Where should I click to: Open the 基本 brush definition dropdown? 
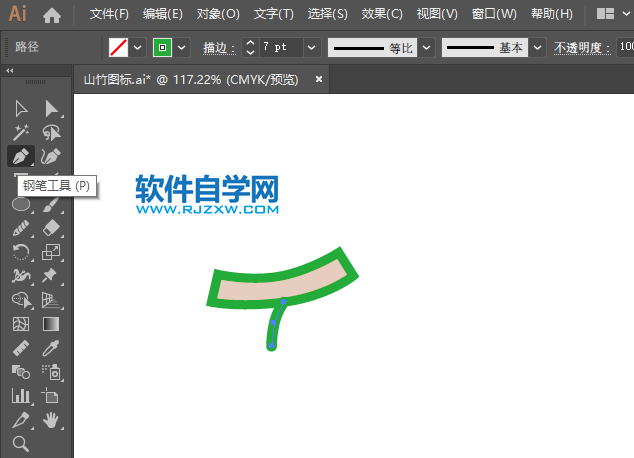tap(538, 47)
